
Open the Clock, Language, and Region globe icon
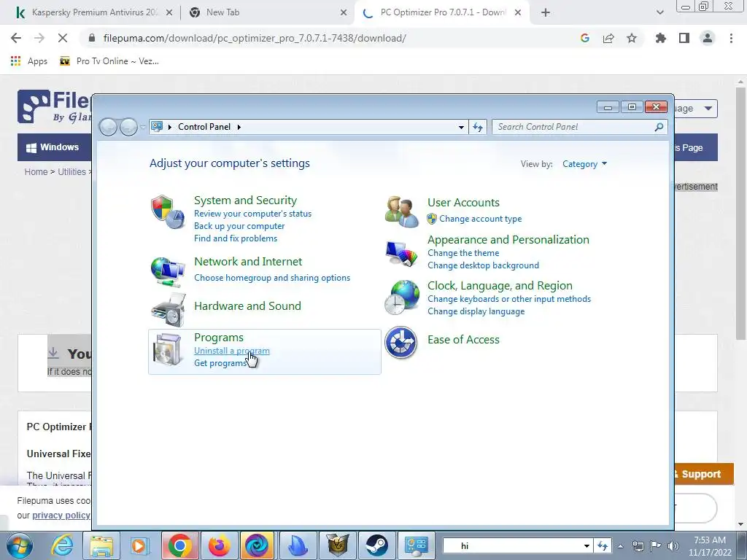[402, 297]
